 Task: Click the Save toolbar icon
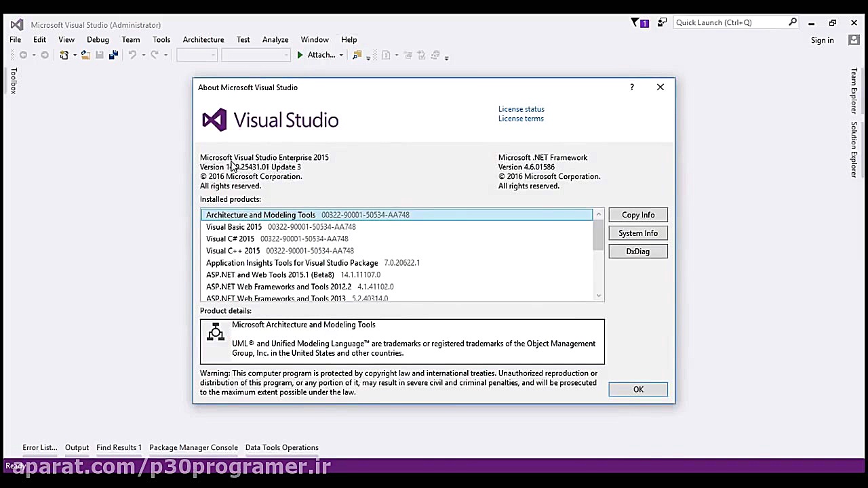99,55
